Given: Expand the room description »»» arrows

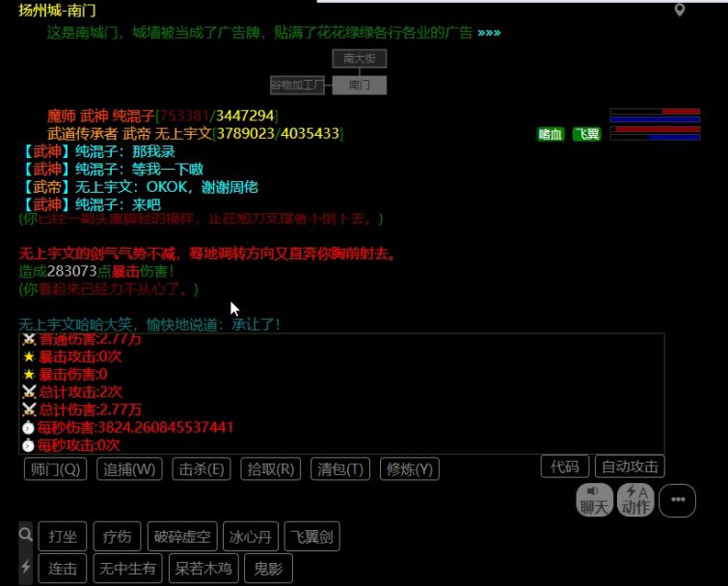Looking at the screenshot, I should point(489,33).
